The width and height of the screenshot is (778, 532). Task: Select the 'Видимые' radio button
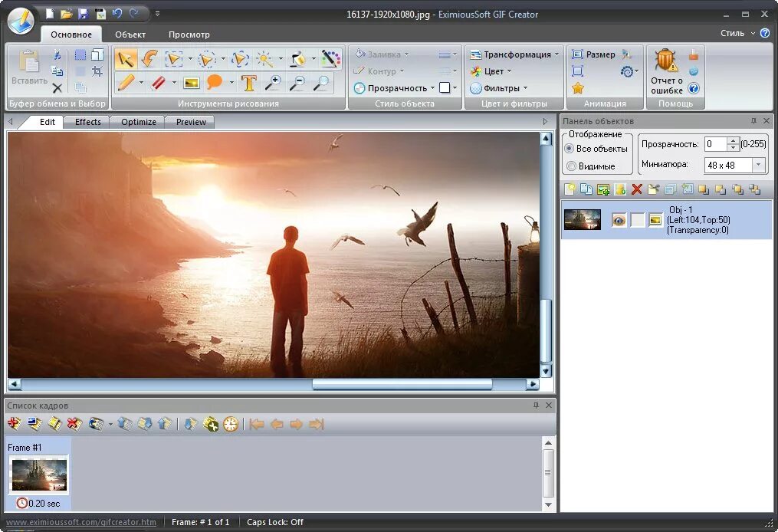click(570, 166)
